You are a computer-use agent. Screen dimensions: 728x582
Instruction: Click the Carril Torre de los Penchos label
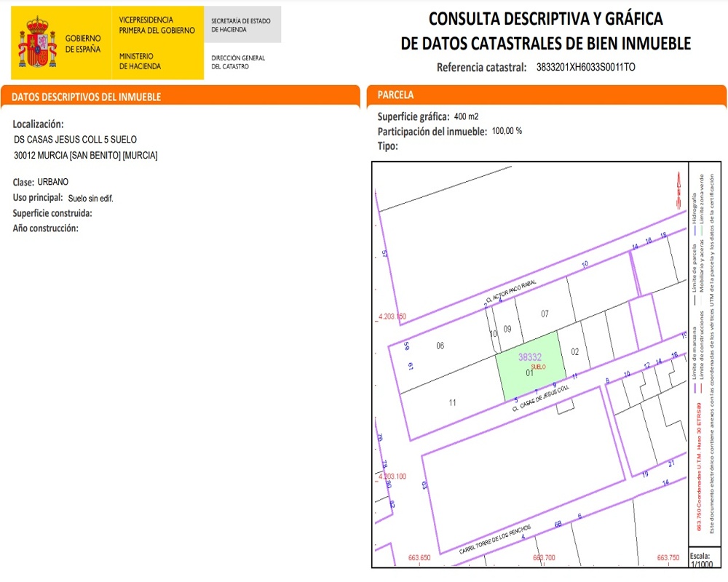[494, 541]
